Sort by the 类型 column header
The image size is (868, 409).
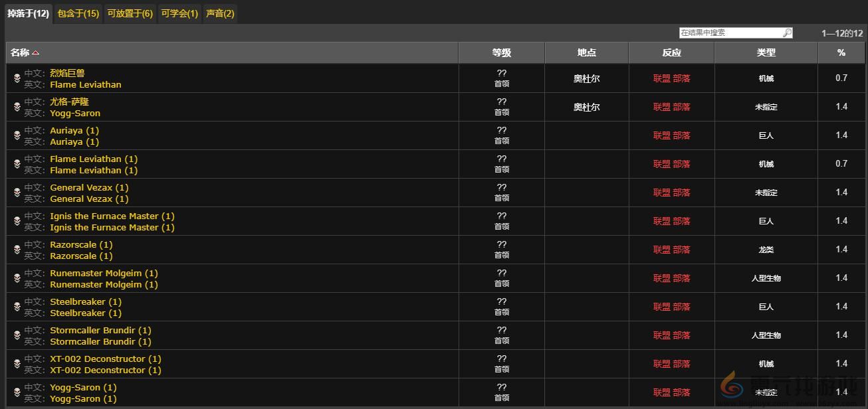coord(766,52)
